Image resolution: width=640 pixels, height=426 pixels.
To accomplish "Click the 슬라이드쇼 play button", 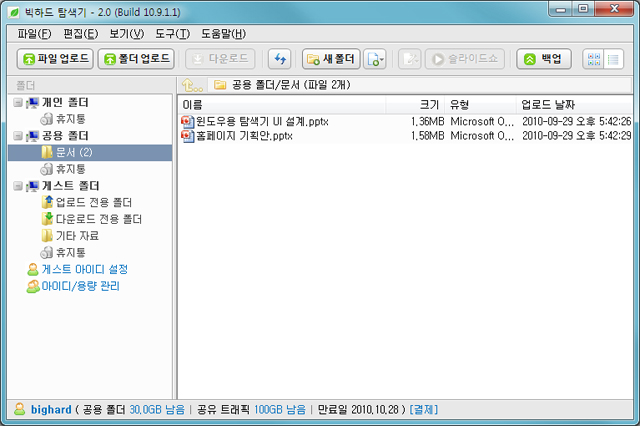I will pyautogui.click(x=465, y=59).
